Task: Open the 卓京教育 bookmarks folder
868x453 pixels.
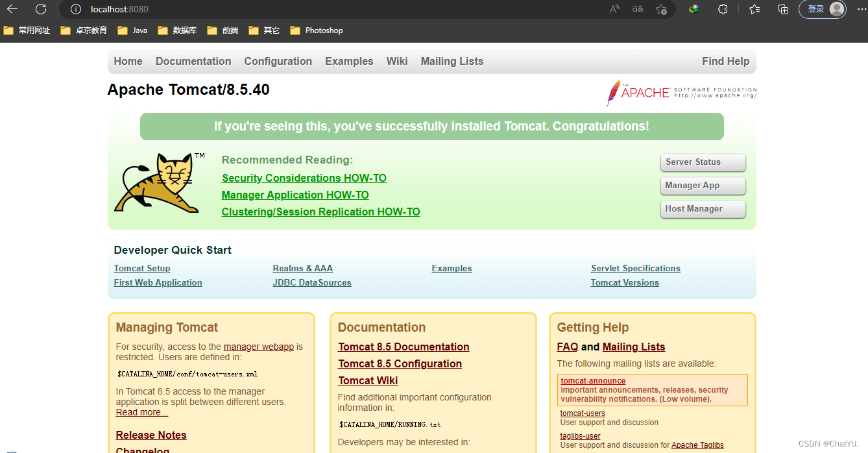Action: [x=84, y=31]
